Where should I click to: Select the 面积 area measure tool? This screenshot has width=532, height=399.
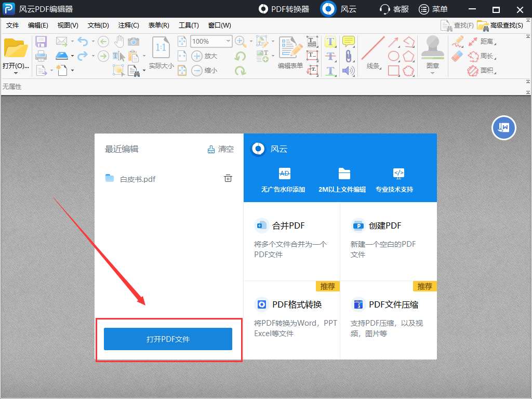coord(482,71)
